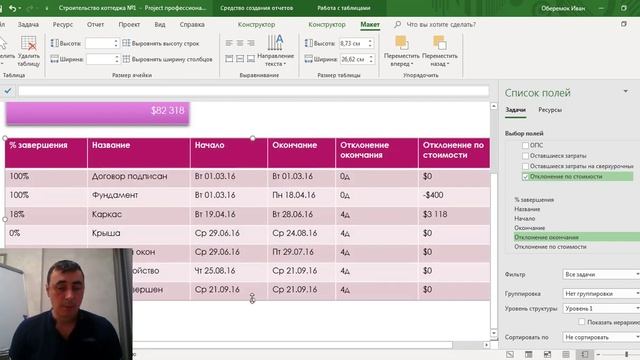Center text horizontally in cell
The height and width of the screenshot is (360, 640).
240,43
